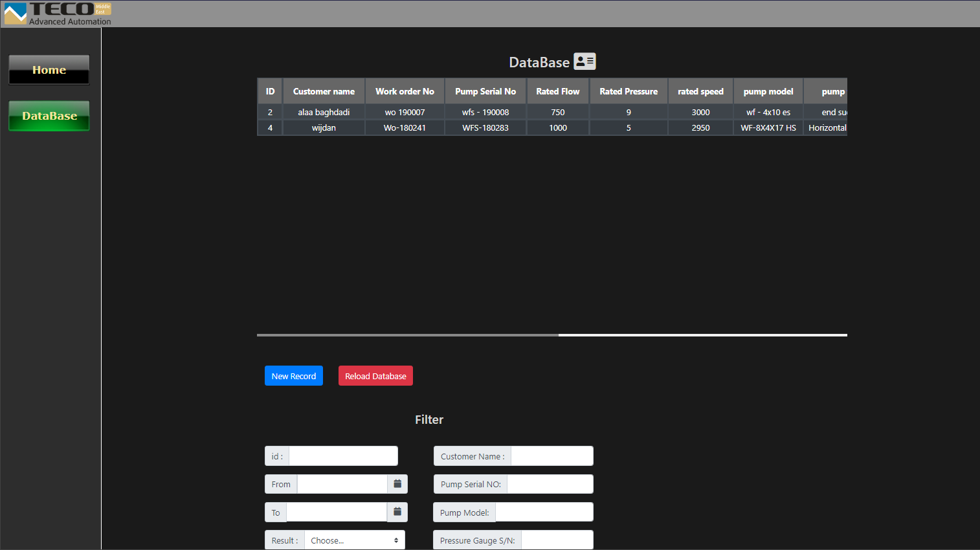Click the horizontal table scrollbar
Viewport: 980px width, 550px height.
pyautogui.click(x=408, y=335)
